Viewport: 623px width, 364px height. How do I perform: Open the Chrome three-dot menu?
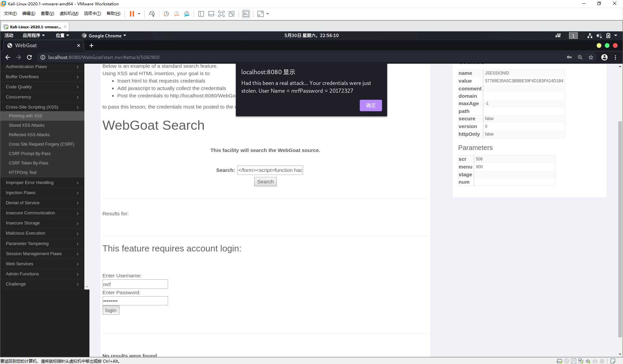click(615, 57)
